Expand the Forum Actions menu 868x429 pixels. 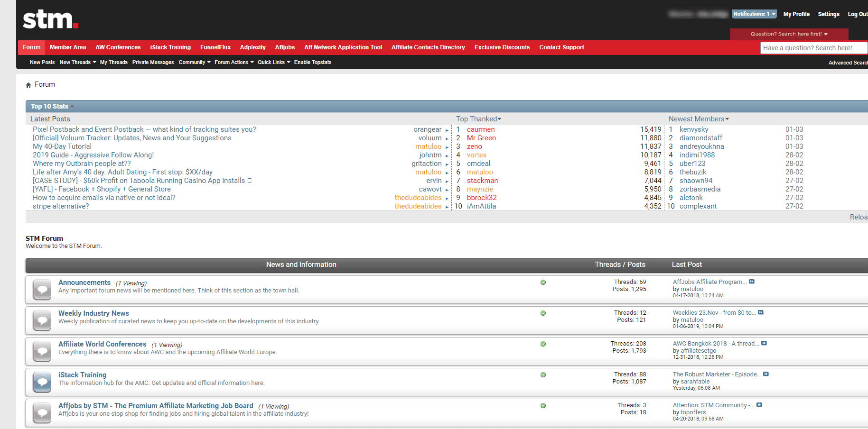pyautogui.click(x=234, y=62)
